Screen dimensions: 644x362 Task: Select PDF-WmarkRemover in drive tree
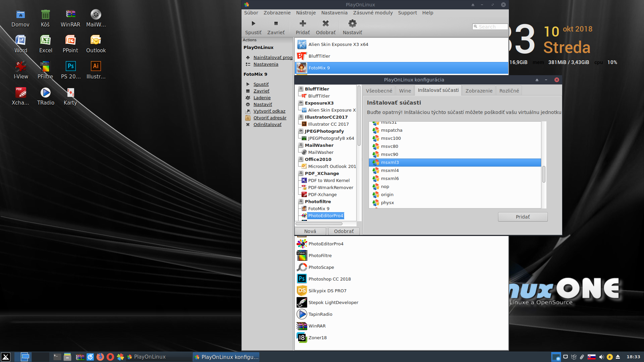(330, 188)
